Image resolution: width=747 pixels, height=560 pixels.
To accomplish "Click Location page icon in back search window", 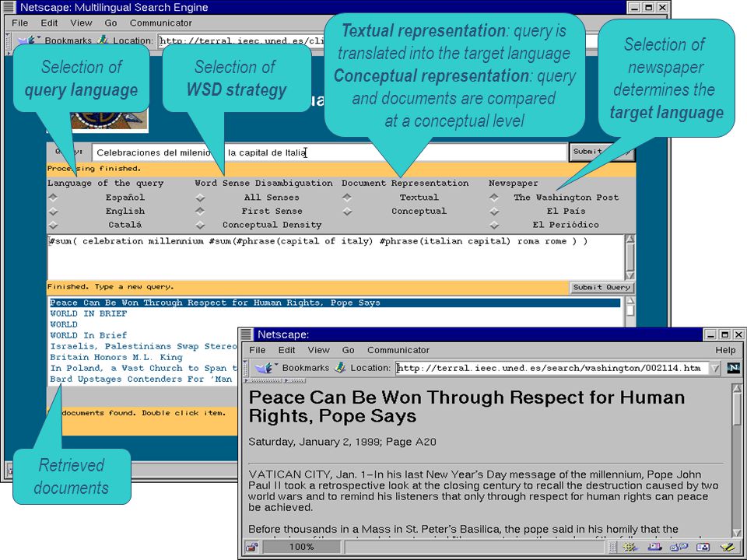I will 103,40.
